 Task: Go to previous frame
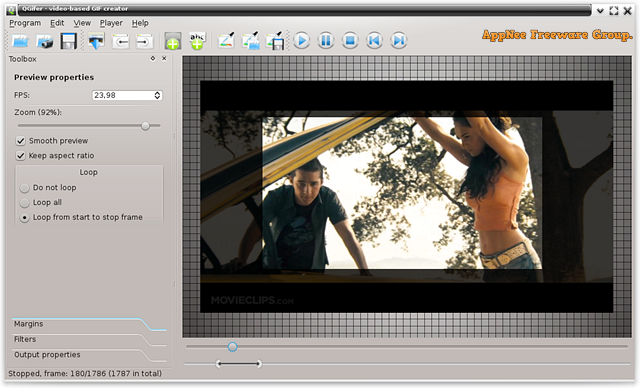point(374,40)
